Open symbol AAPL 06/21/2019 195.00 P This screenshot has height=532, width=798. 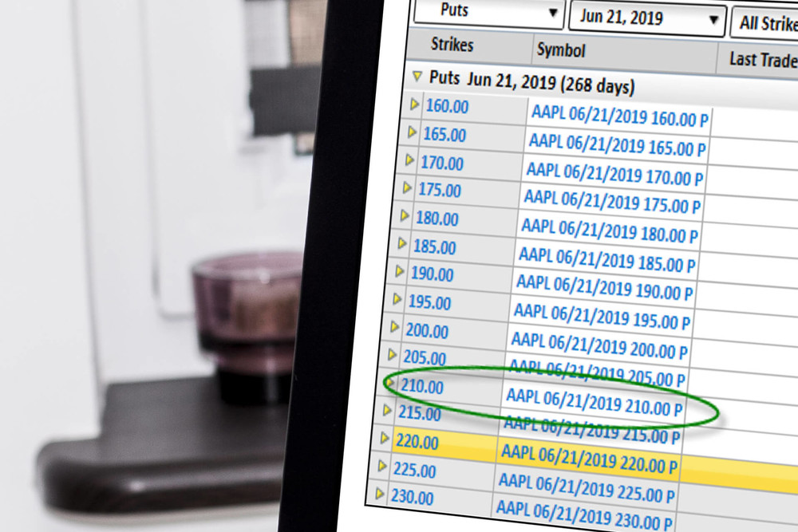[602, 317]
